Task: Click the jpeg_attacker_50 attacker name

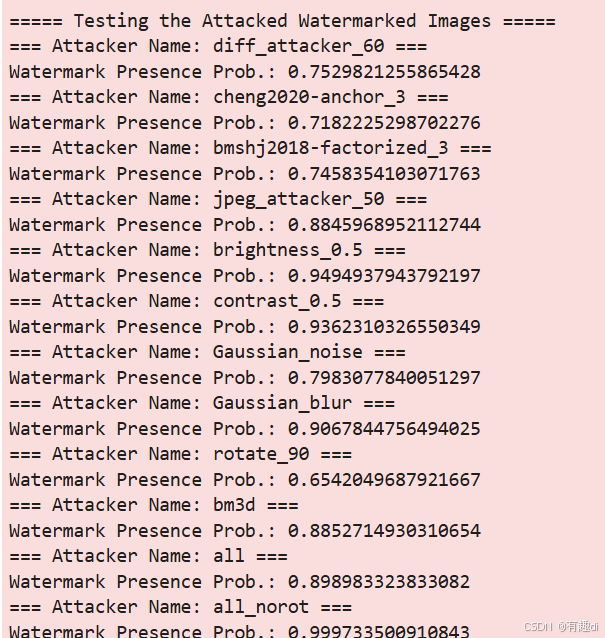Action: pyautogui.click(x=299, y=199)
